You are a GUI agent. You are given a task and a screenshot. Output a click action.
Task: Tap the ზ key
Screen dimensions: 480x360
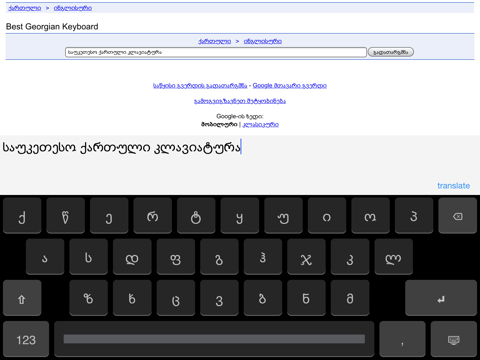click(88, 298)
